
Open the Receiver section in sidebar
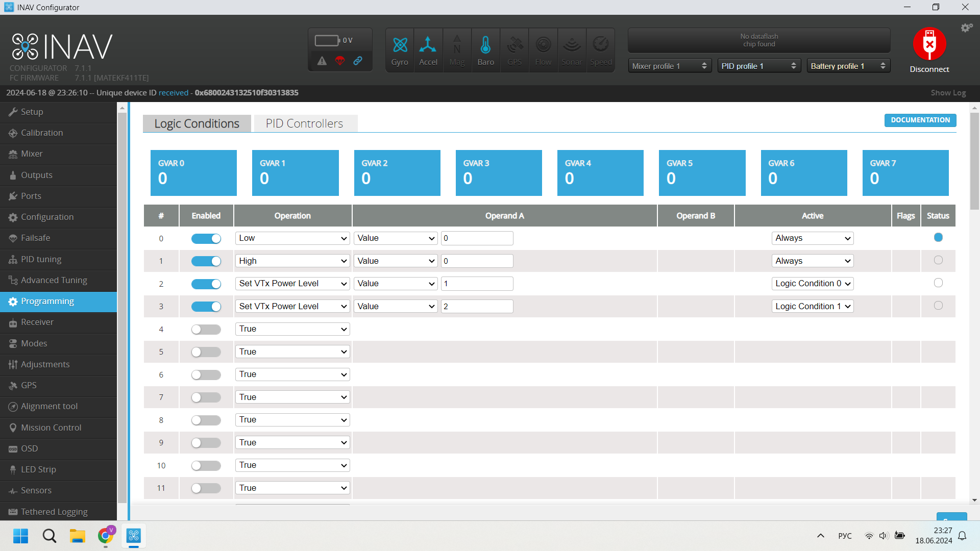click(x=37, y=322)
